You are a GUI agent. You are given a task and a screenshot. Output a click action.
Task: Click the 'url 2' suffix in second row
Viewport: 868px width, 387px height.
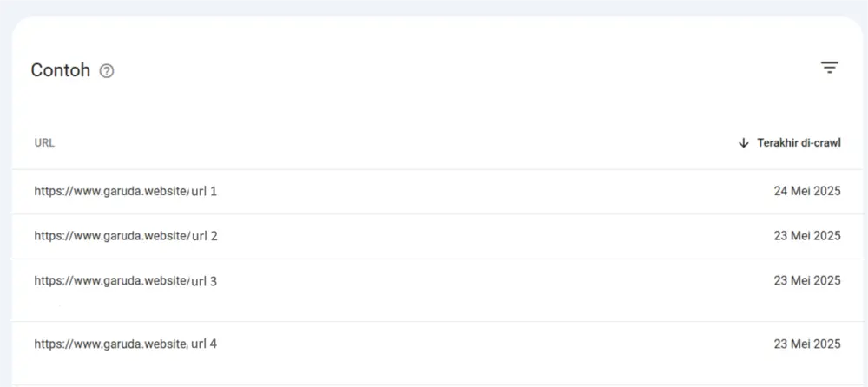(x=204, y=236)
